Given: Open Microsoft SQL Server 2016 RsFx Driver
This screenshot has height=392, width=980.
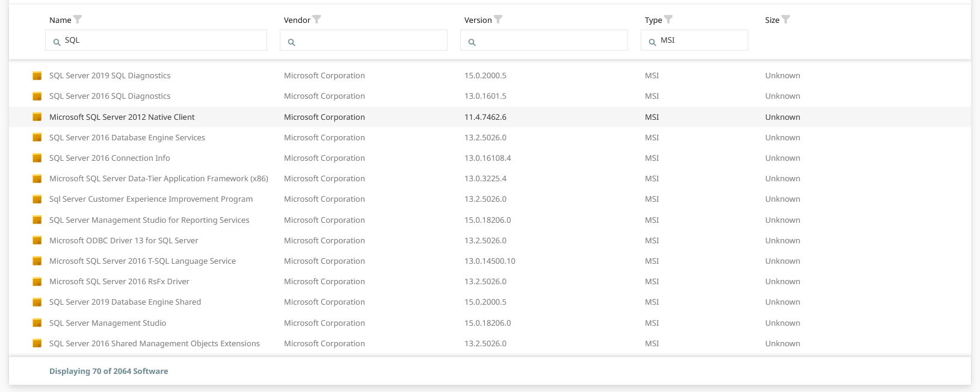Looking at the screenshot, I should (x=119, y=282).
